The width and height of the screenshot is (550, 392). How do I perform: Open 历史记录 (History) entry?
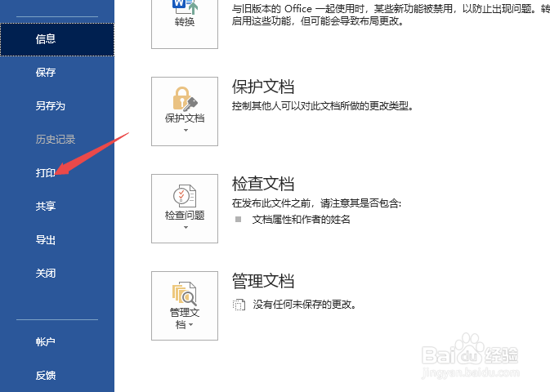tap(56, 140)
